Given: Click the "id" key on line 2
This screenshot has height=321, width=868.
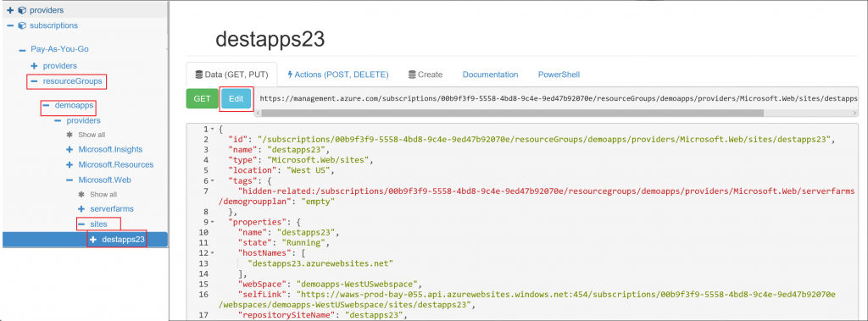Looking at the screenshot, I should pos(238,140).
